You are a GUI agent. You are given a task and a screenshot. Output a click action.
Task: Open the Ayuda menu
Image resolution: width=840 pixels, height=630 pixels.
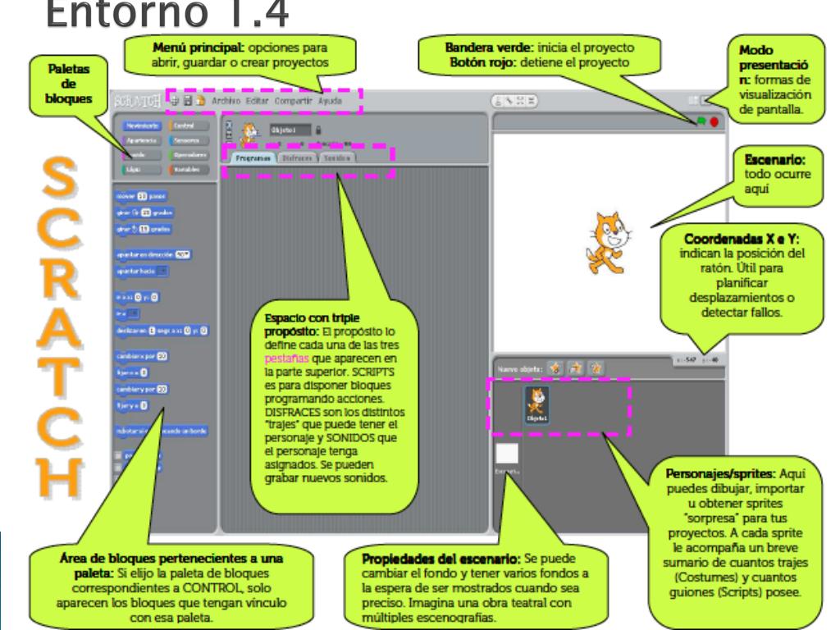coord(330,101)
